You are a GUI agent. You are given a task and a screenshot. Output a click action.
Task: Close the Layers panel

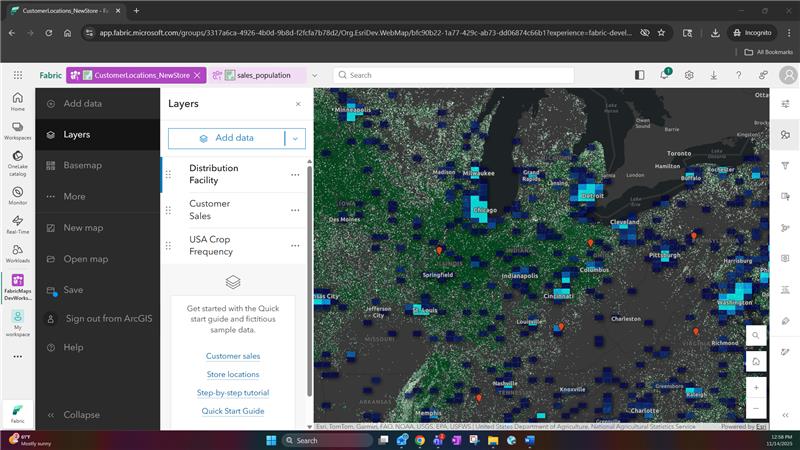(298, 104)
